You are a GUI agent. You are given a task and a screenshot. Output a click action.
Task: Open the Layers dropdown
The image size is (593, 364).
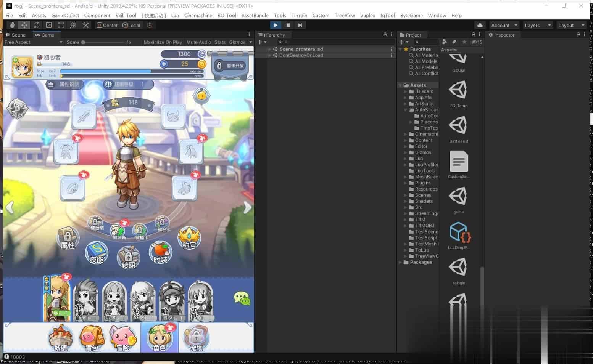pos(538,25)
